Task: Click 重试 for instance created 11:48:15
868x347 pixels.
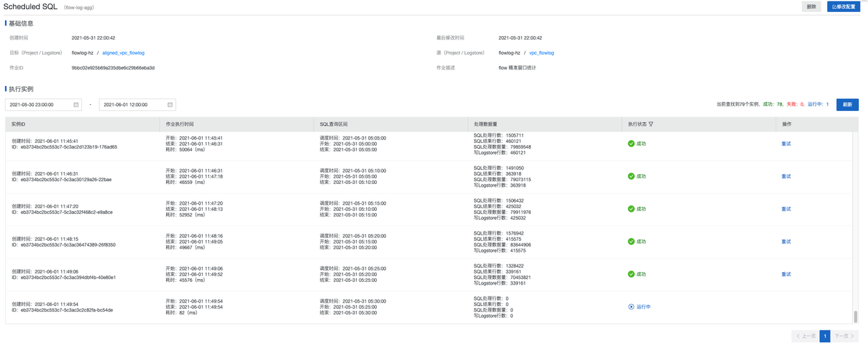Action: tap(786, 242)
